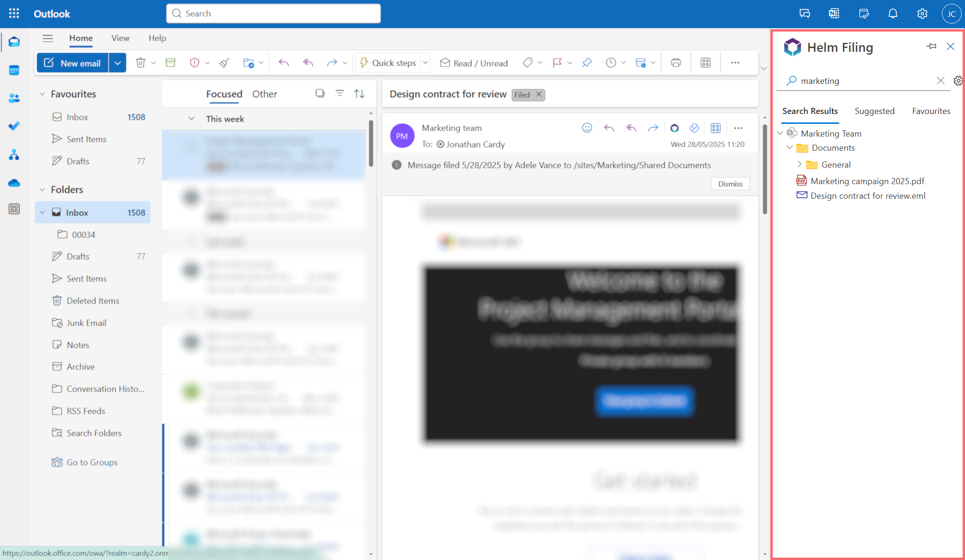The height and width of the screenshot is (560, 965).
Task: Open the New email dropdown arrow
Action: (117, 63)
